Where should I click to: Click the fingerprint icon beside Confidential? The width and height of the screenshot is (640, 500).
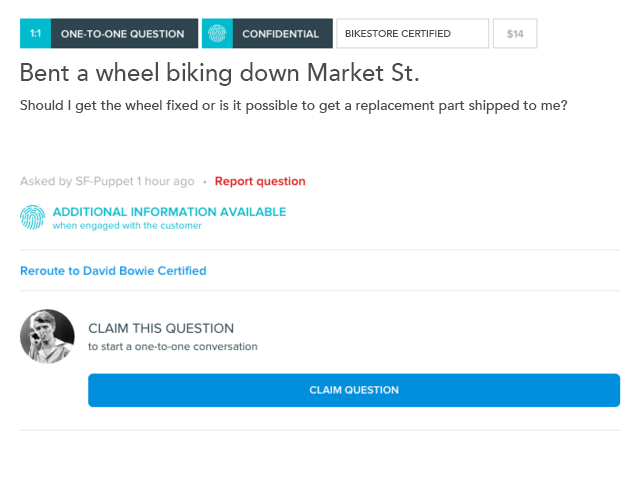(217, 33)
